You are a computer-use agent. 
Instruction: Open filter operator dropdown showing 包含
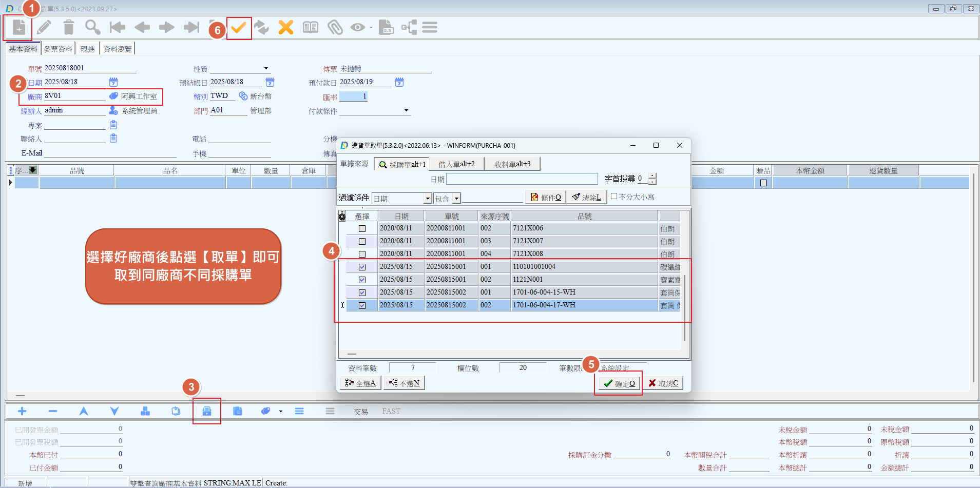coord(456,199)
